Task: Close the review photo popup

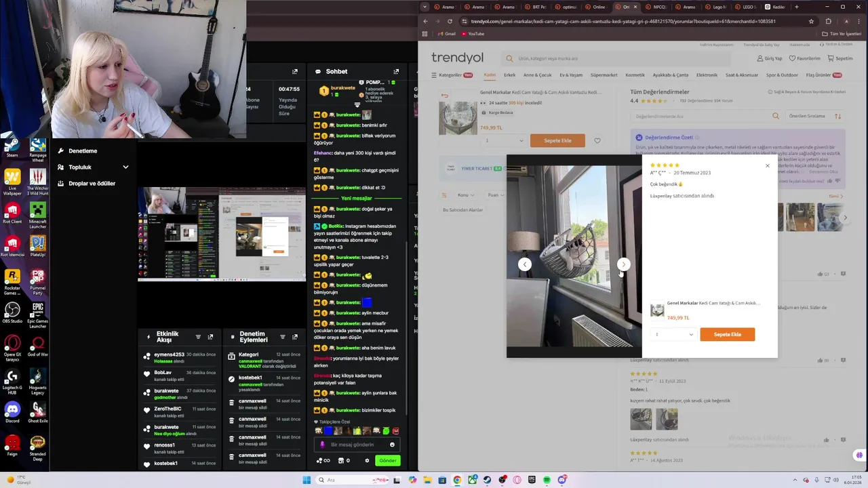Action: coord(768,165)
